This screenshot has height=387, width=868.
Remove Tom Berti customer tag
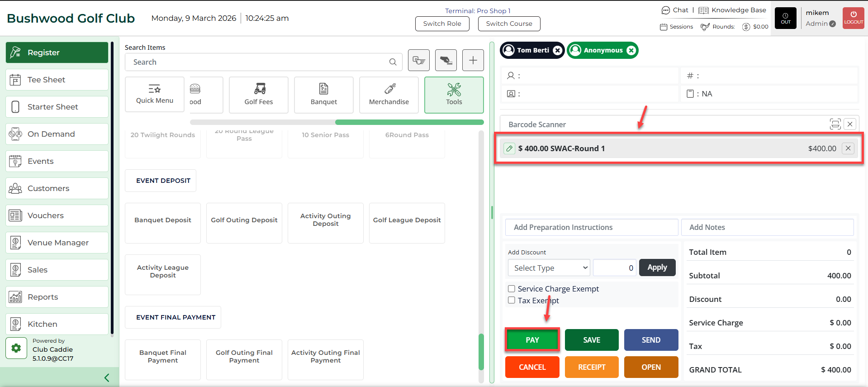pyautogui.click(x=558, y=50)
